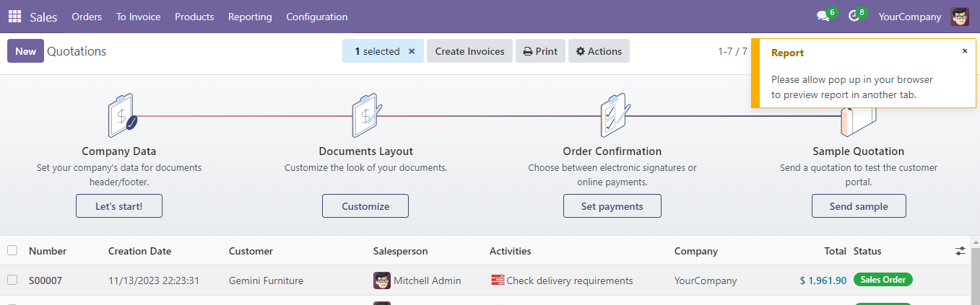This screenshot has width=980, height=305.
Task: Open the chat messages icon
Action: (x=823, y=17)
